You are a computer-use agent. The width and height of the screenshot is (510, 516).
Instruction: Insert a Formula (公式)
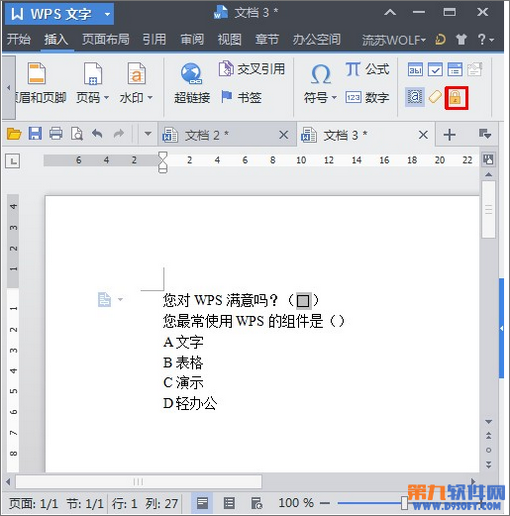(367, 69)
